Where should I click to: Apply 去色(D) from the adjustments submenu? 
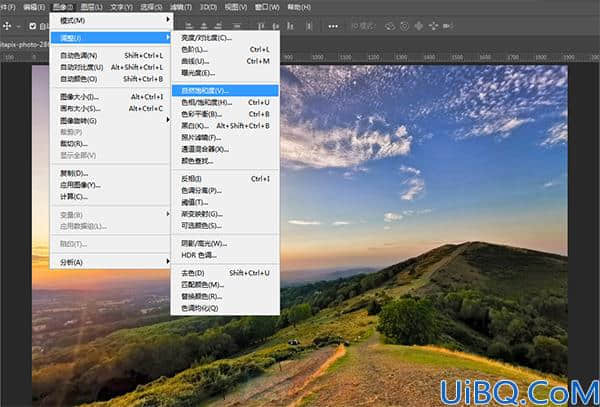click(225, 273)
